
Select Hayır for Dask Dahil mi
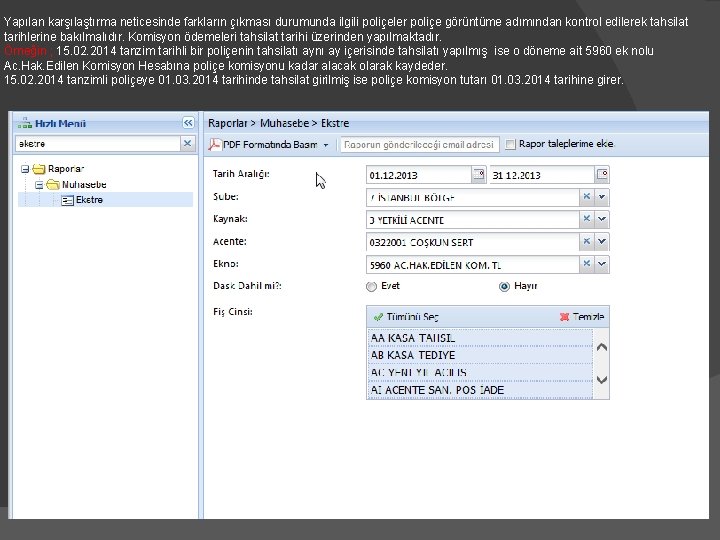coord(504,287)
